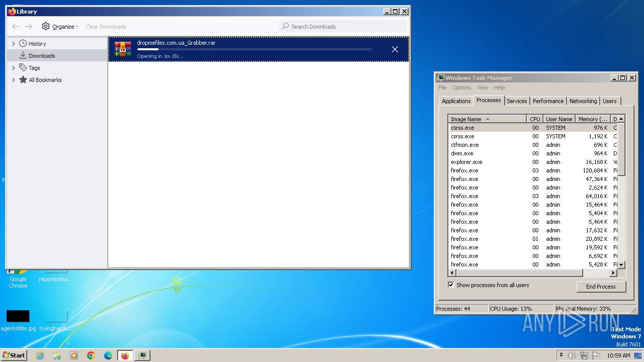The height and width of the screenshot is (362, 644).
Task: Click the Google Chrome desktop shortcut
Action: click(18, 278)
